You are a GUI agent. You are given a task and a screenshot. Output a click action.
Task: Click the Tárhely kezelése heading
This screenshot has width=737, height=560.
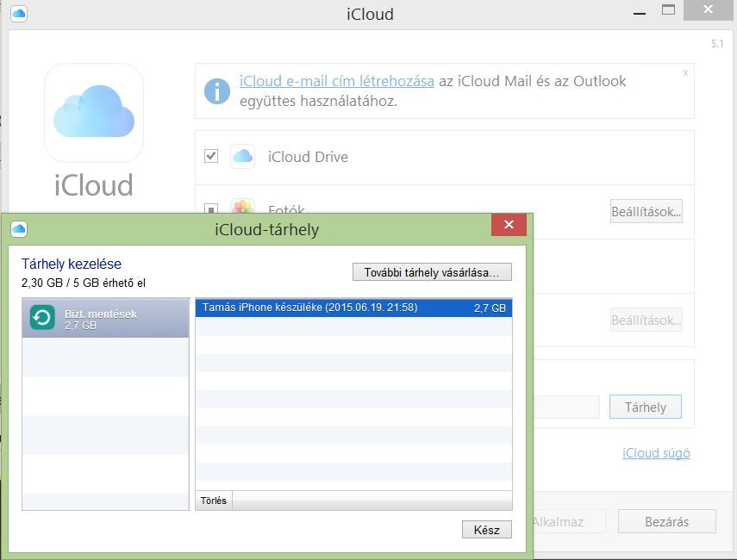point(72,264)
